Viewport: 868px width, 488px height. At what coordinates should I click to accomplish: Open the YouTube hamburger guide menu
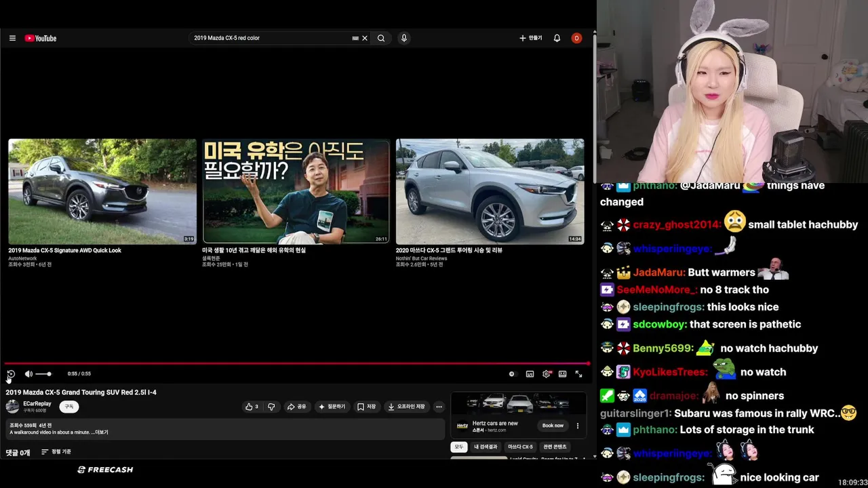12,39
